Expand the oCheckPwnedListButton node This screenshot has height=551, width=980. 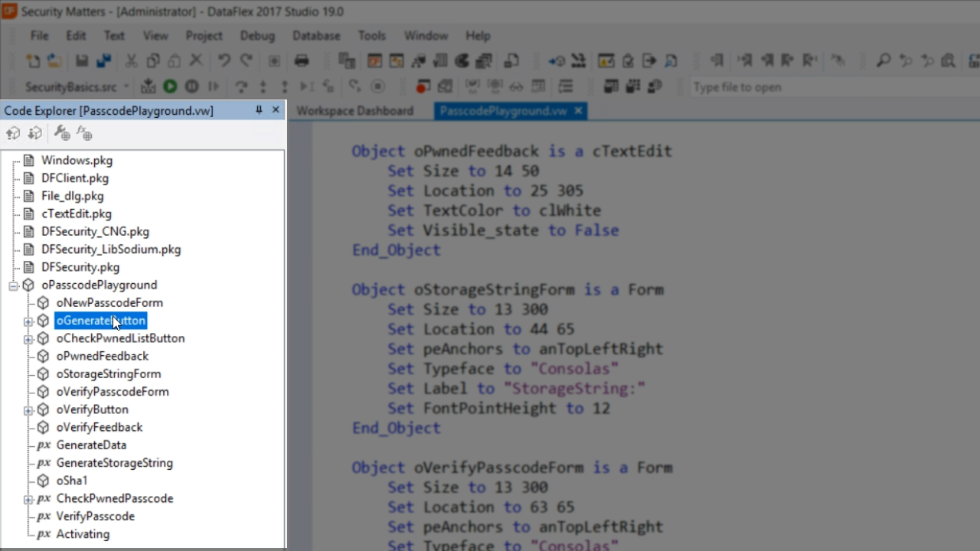tap(28, 339)
